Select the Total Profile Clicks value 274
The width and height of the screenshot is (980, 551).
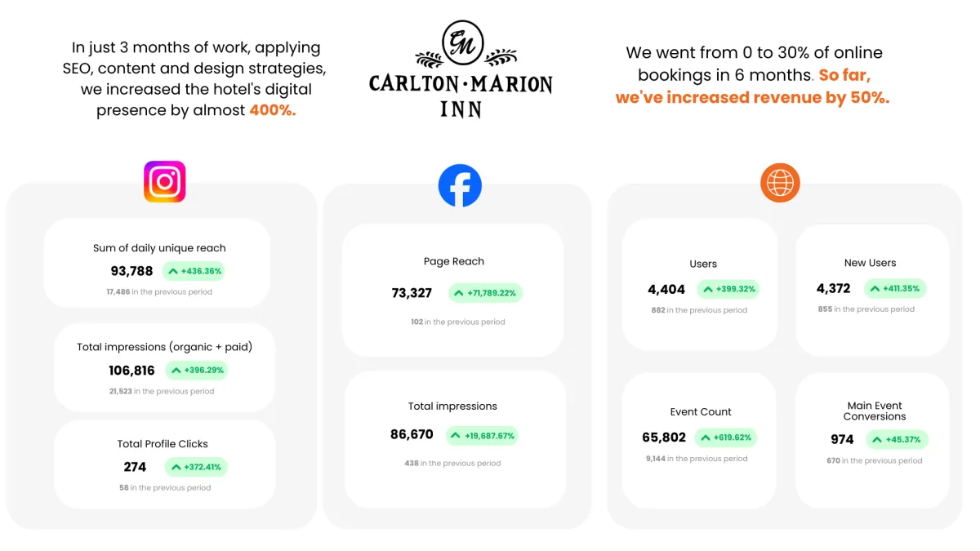pyautogui.click(x=135, y=467)
